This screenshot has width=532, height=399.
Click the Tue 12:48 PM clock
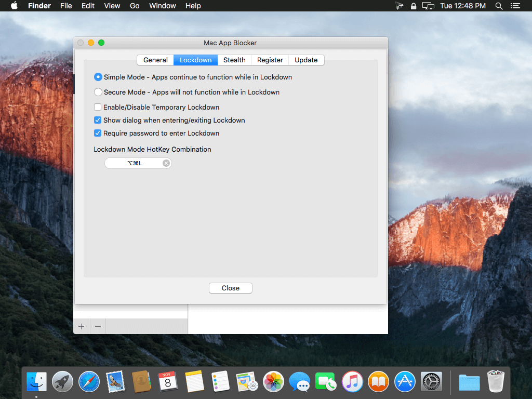point(463,6)
